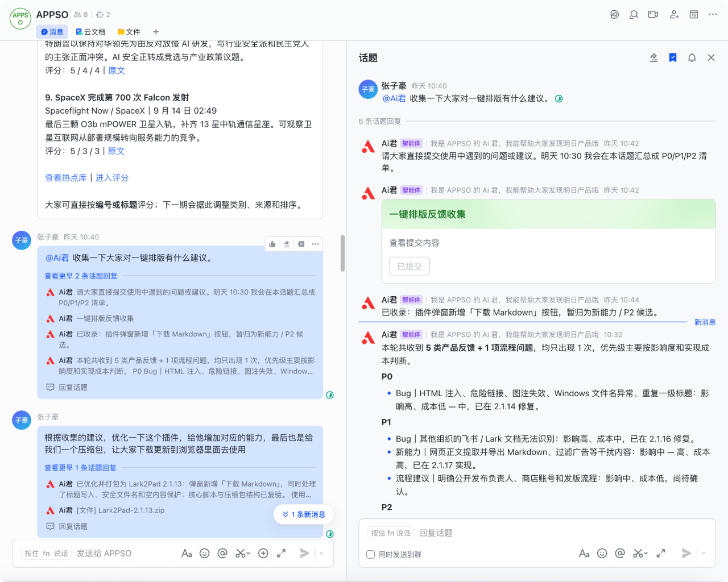The height and width of the screenshot is (582, 728).
Task: Switch to the 消息 tab
Action: [52, 32]
